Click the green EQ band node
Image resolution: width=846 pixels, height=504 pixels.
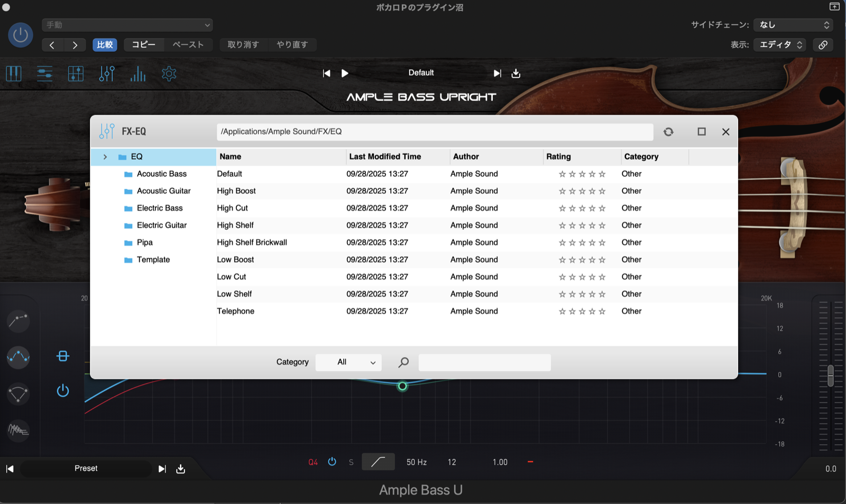click(x=402, y=386)
